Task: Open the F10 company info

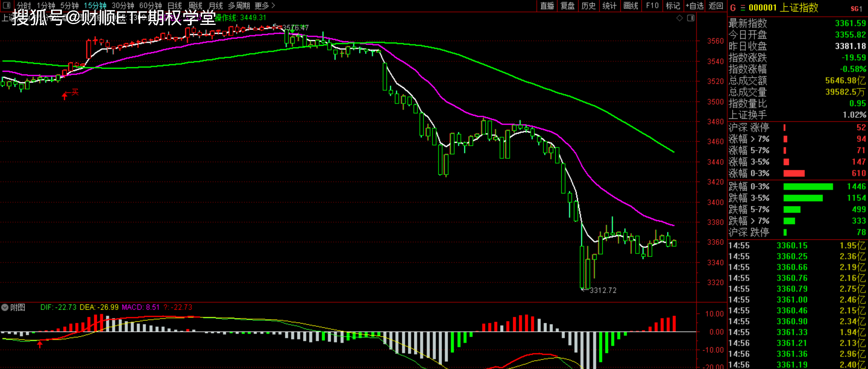Action: click(x=652, y=6)
